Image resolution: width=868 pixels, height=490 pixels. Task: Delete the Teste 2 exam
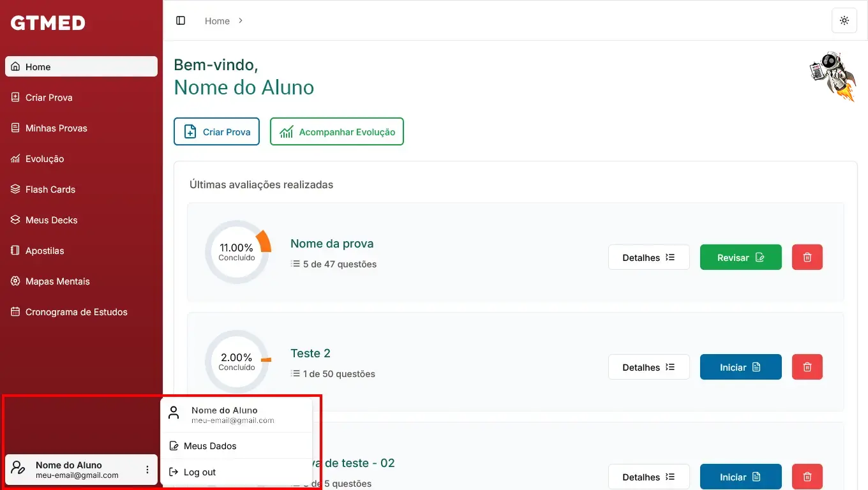pyautogui.click(x=807, y=367)
